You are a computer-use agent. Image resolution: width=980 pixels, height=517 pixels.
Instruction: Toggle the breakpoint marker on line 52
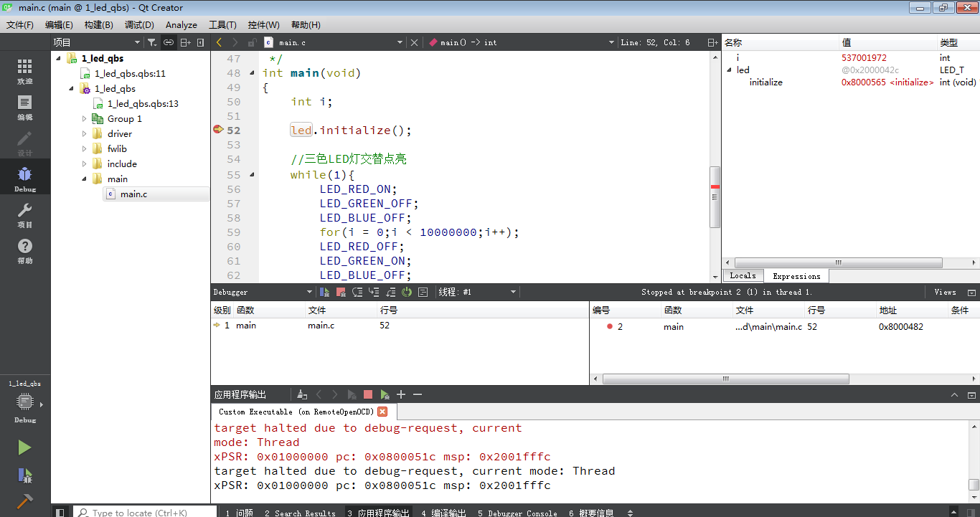point(217,130)
